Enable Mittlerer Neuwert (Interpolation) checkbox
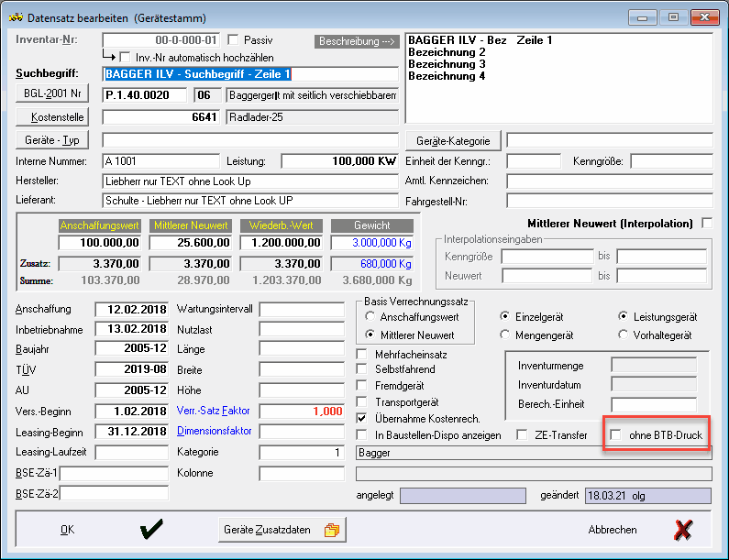This screenshot has height=560, width=729. [706, 223]
